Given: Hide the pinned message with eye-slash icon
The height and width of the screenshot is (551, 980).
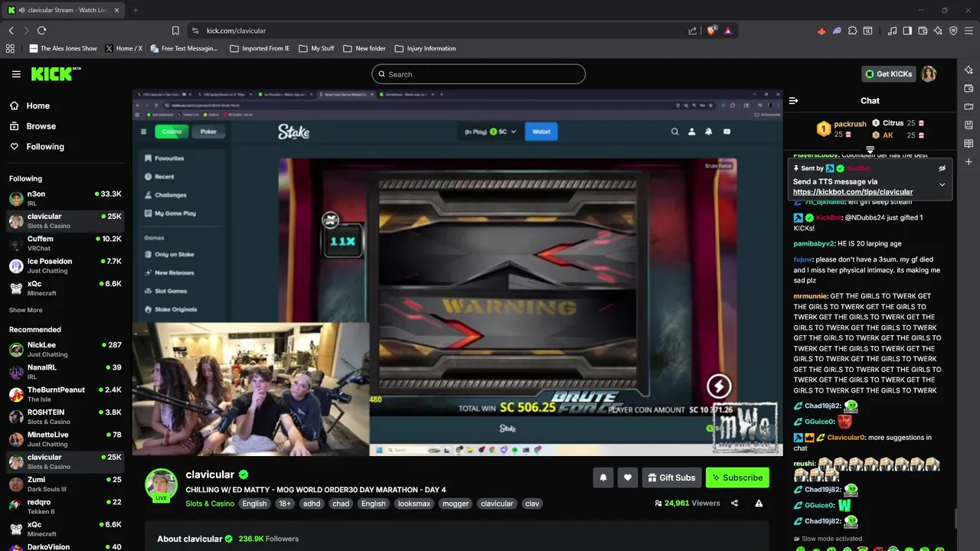Looking at the screenshot, I should click(x=942, y=168).
